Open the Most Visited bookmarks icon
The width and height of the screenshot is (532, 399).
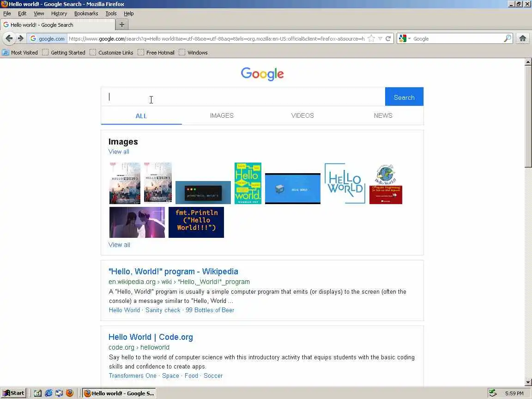(6, 53)
